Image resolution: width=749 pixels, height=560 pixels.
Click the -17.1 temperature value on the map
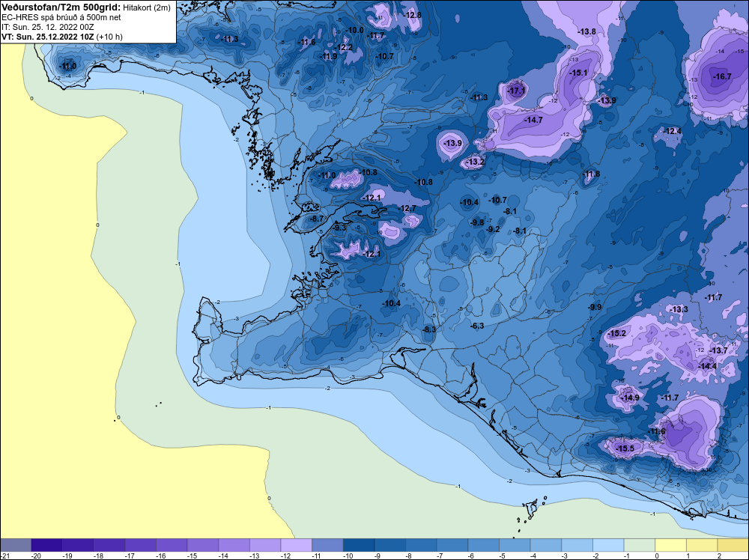[516, 91]
